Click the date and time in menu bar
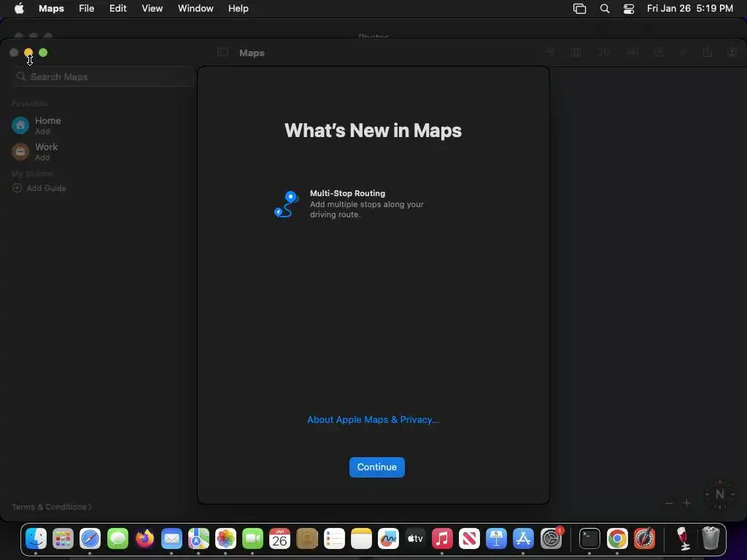Image resolution: width=747 pixels, height=560 pixels. point(690,9)
